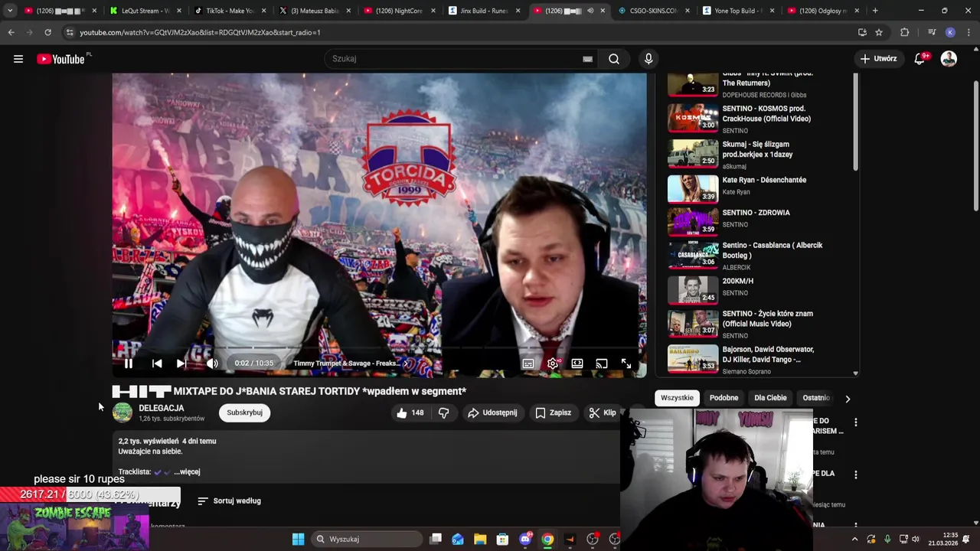Toggle theater mode on the player
Screen dimensions: 980x551
(577, 364)
